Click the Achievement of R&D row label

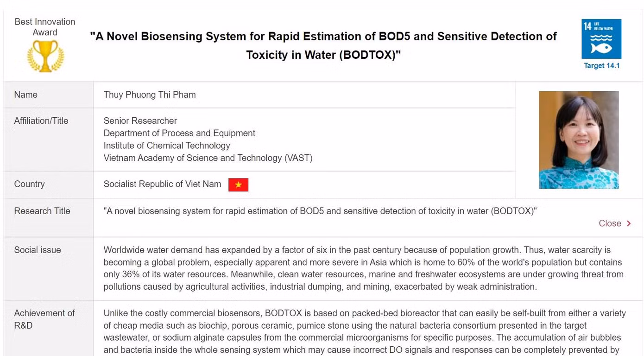click(x=44, y=319)
